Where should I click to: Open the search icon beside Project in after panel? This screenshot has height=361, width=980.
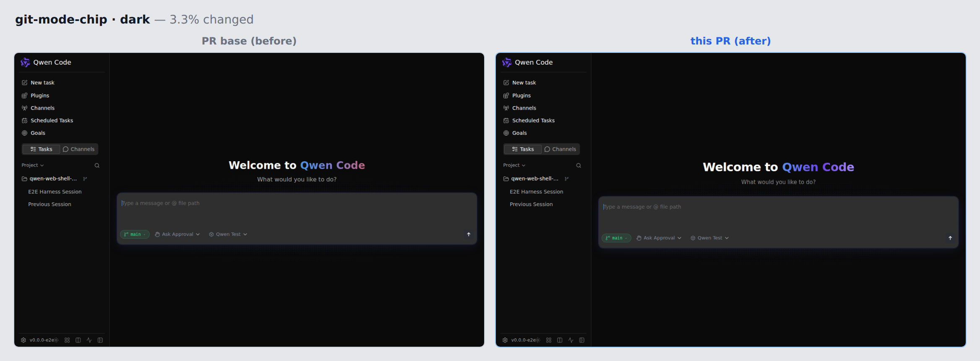click(579, 165)
